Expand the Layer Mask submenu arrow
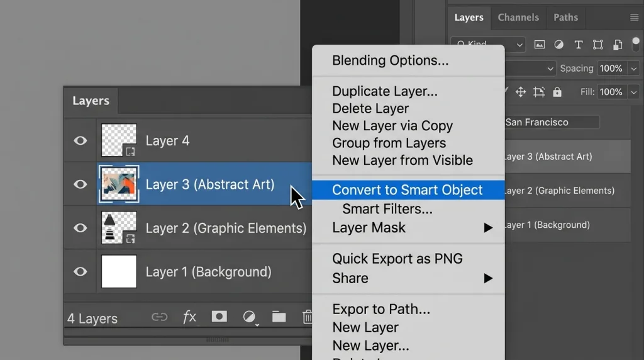This screenshot has height=360, width=644. click(x=488, y=228)
